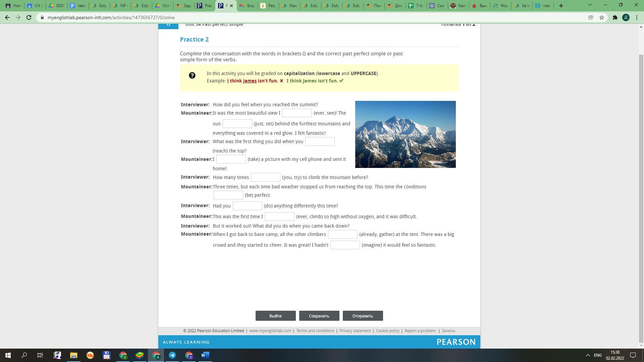644x362 pixels.
Task: Click the '(ever, climb)' answer field
Action: (x=280, y=217)
